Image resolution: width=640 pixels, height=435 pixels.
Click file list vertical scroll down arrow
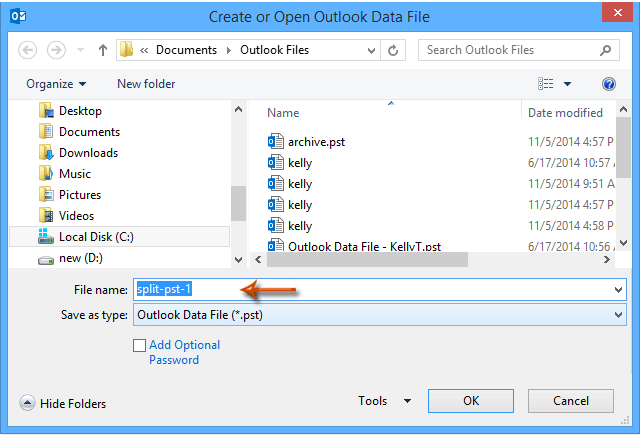pyautogui.click(x=623, y=243)
